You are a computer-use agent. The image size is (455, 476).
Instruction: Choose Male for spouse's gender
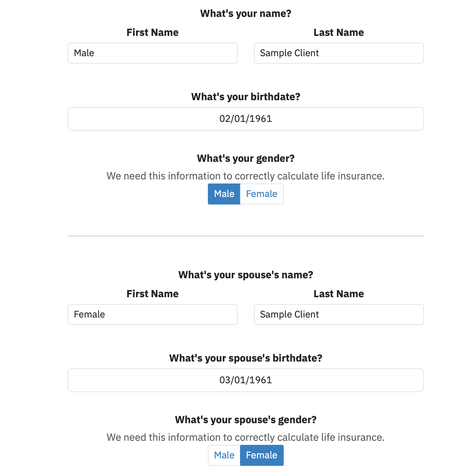pyautogui.click(x=224, y=455)
